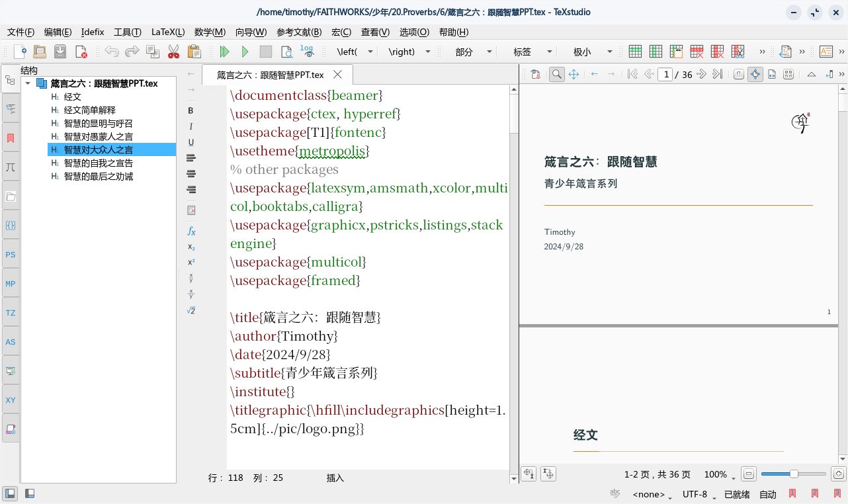
Task: Remove table row with red table icon
Action: pos(697,52)
